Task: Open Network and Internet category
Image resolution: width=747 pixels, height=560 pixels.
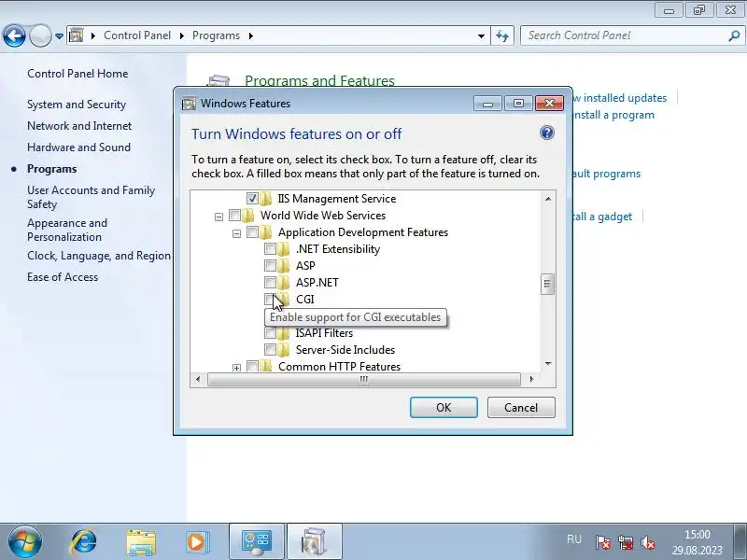Action: coord(79,126)
